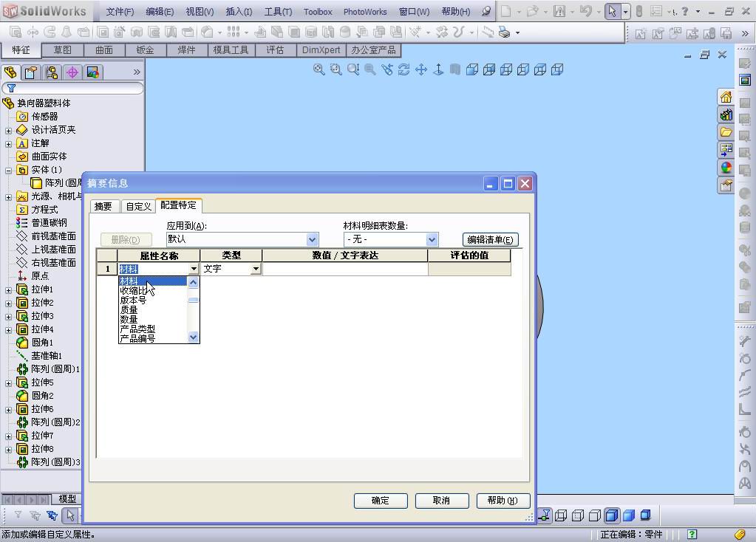Click the 确定 button
Screen dimensions: 756x542
(x=381, y=501)
